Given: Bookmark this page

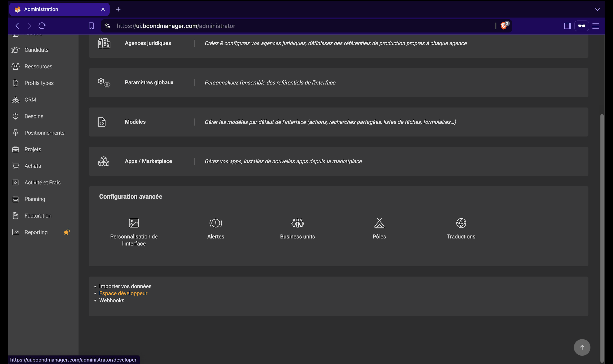Looking at the screenshot, I should [91, 26].
